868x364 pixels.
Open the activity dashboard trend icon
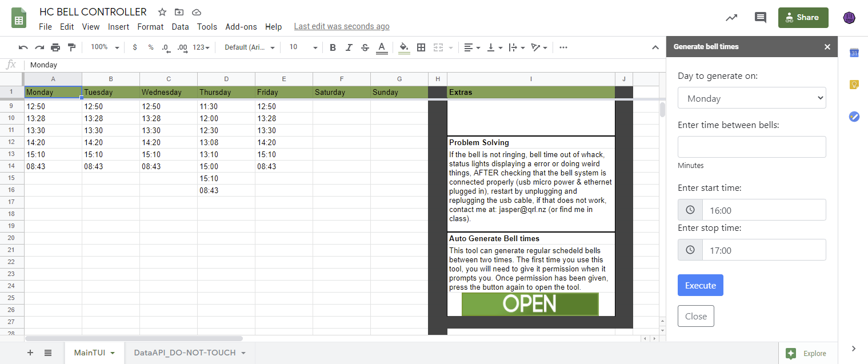(731, 18)
